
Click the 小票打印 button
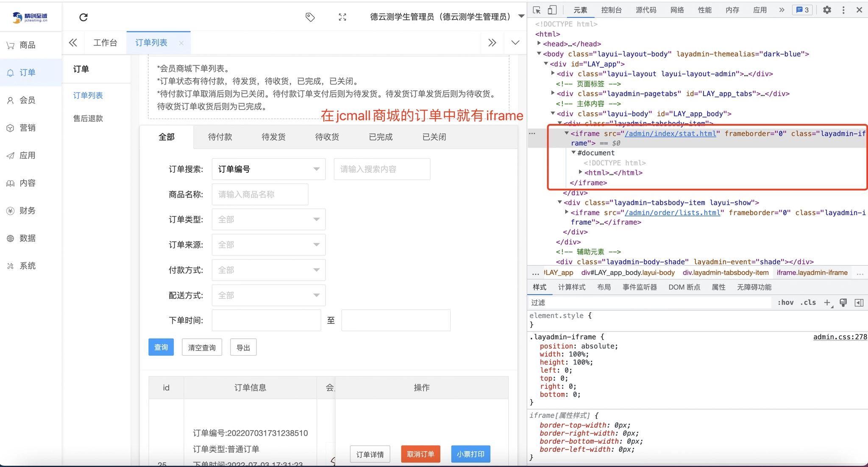470,454
